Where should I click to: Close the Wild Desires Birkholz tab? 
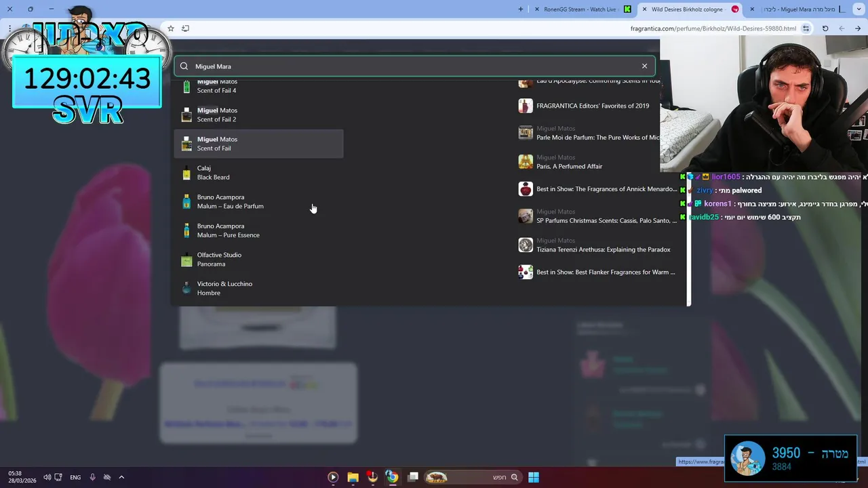(x=644, y=9)
